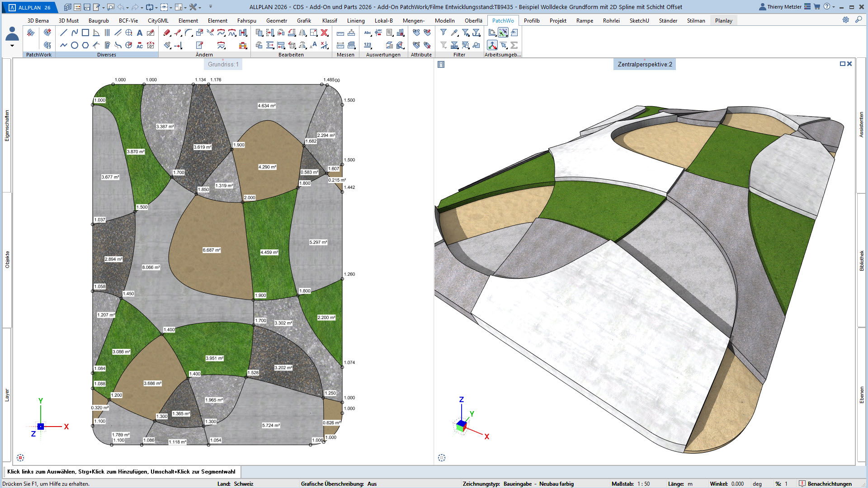Open the Bibliothek side panel
The width and height of the screenshot is (868, 488).
click(x=862, y=260)
